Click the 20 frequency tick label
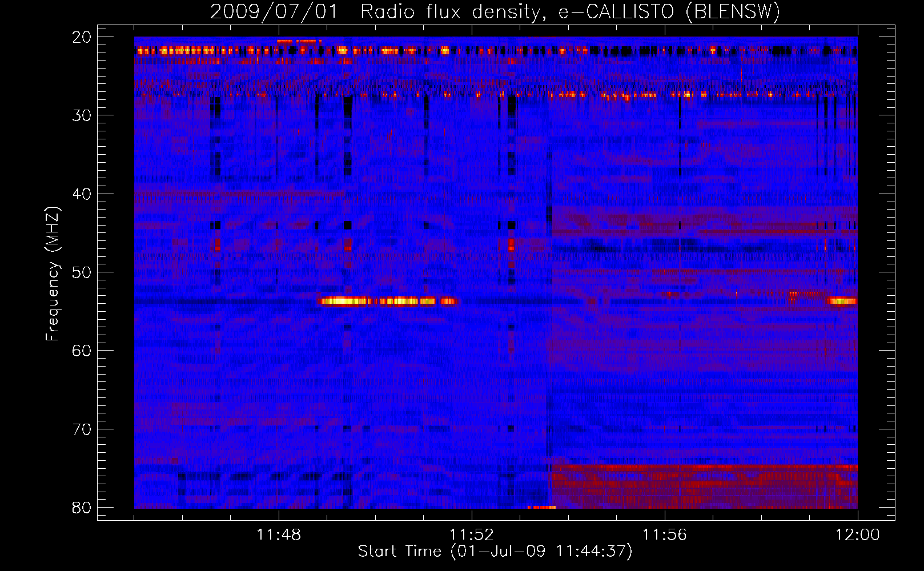924x571 pixels. click(82, 37)
